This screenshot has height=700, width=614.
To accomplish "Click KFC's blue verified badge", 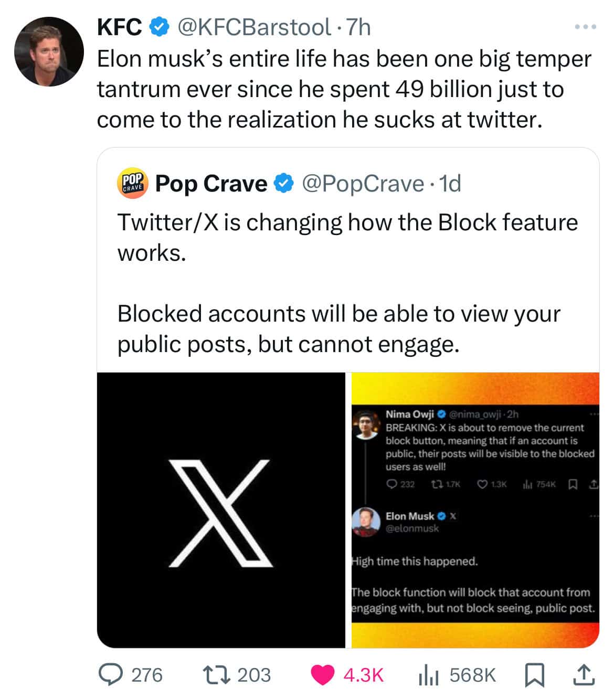I will 160,27.
